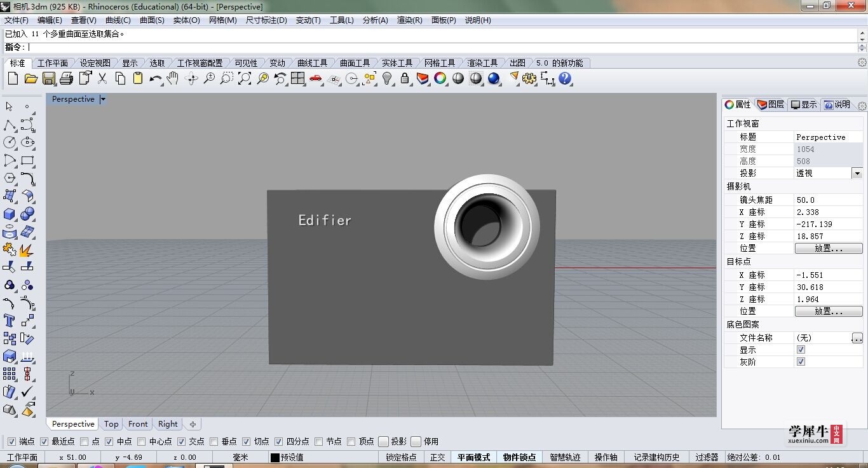Image resolution: width=868 pixels, height=468 pixels.
Task: Click the target 位置 放置... button
Action: [x=829, y=312]
